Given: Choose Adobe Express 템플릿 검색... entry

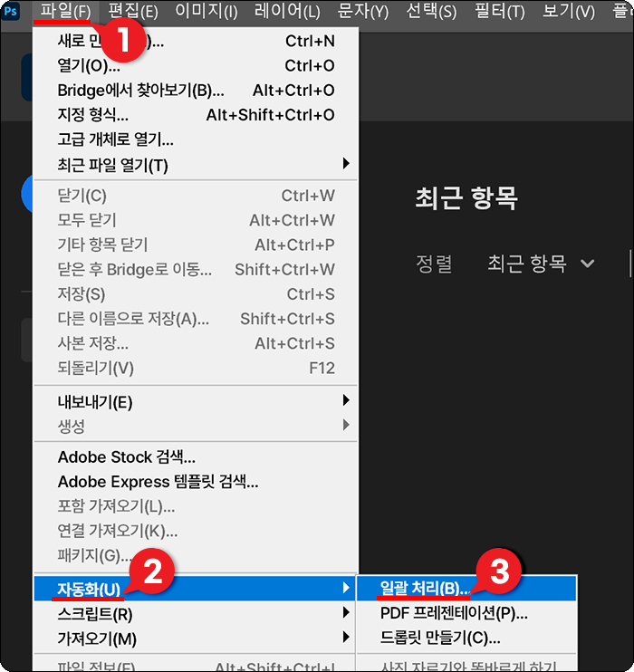Looking at the screenshot, I should click(x=196, y=482).
